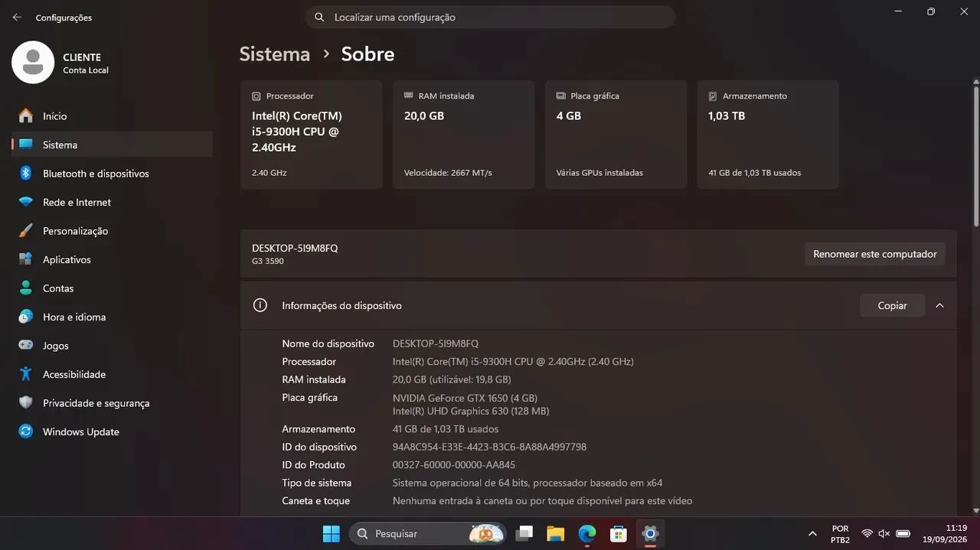Click the Personalização brush icon
Screen dimensions: 980x550
(26, 230)
